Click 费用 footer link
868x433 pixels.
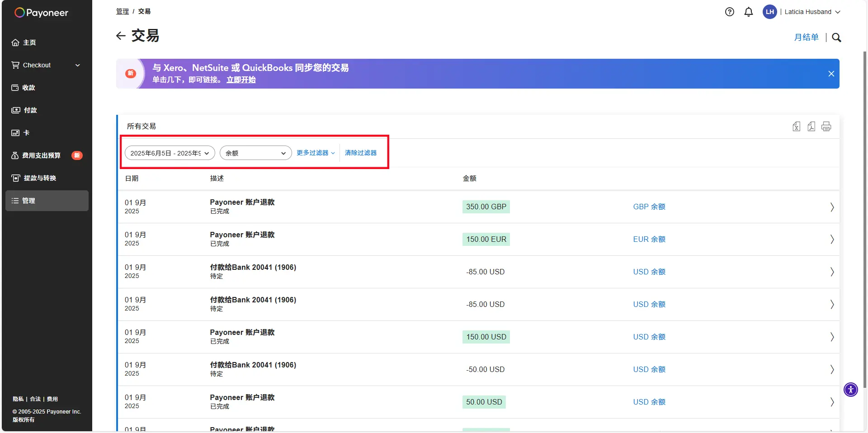[52, 399]
